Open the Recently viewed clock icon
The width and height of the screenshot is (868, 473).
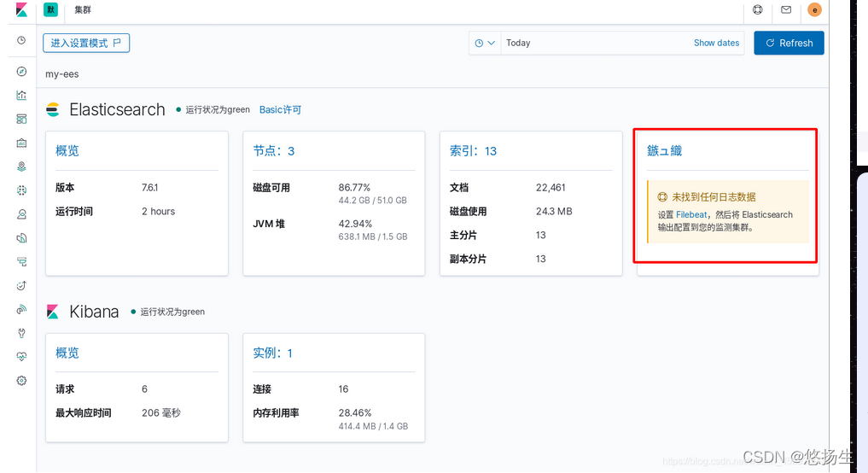[21, 40]
